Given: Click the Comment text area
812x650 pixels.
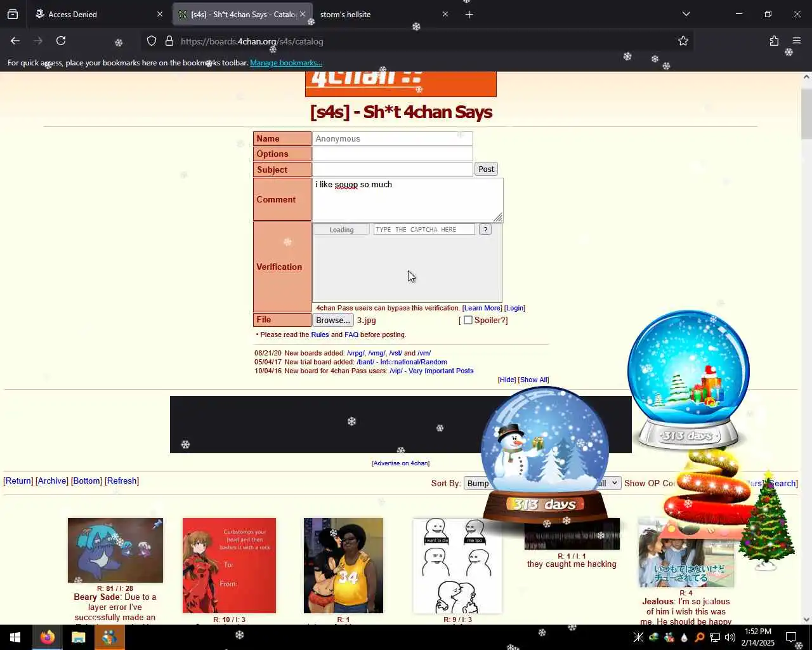Looking at the screenshot, I should pyautogui.click(x=407, y=199).
